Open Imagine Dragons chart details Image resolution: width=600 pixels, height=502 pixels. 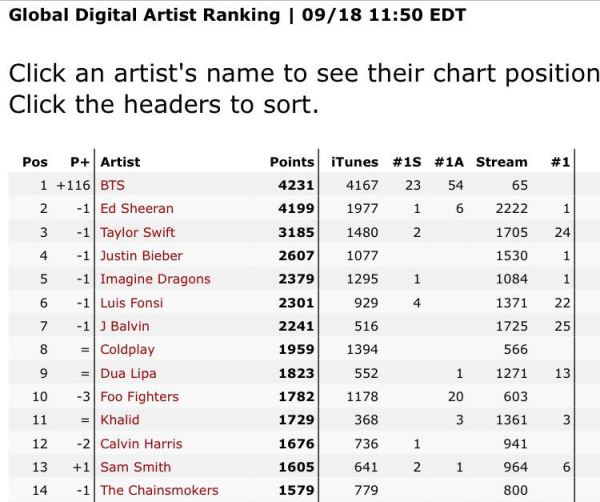click(x=155, y=279)
